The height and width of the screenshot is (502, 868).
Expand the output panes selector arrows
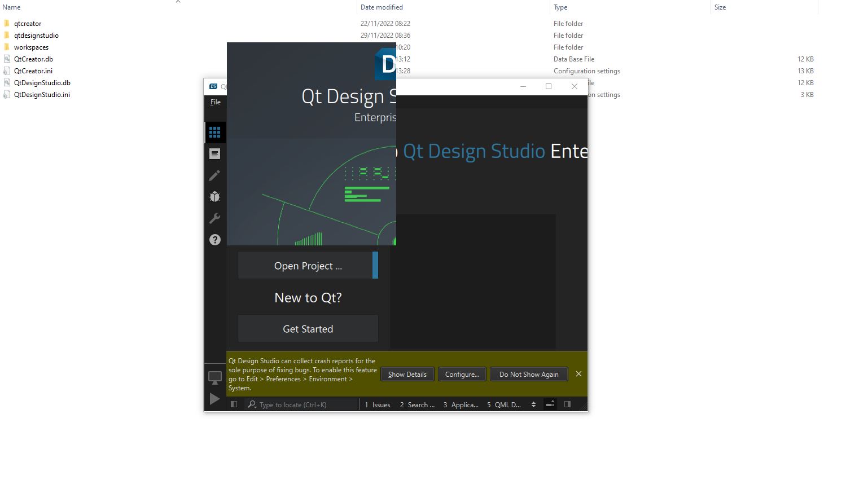[x=533, y=404]
